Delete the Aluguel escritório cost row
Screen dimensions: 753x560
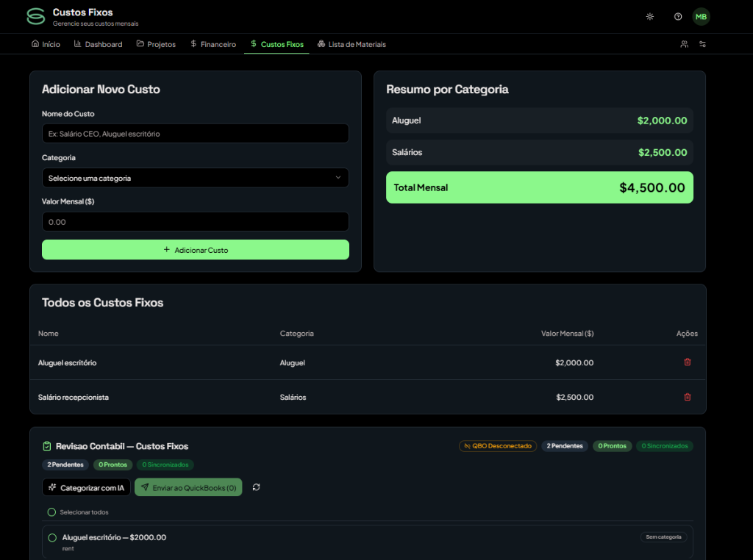(x=688, y=362)
